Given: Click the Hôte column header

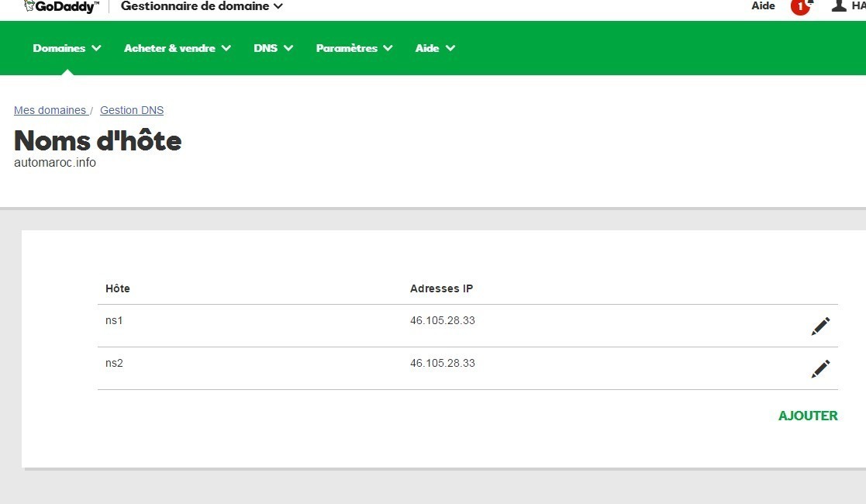Looking at the screenshot, I should pos(118,288).
